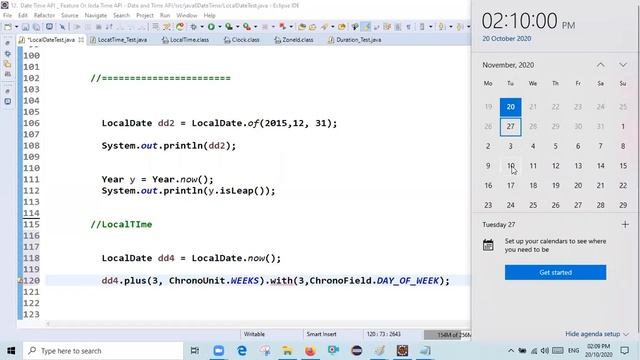Click the ENG language indicator

[x=573, y=351]
